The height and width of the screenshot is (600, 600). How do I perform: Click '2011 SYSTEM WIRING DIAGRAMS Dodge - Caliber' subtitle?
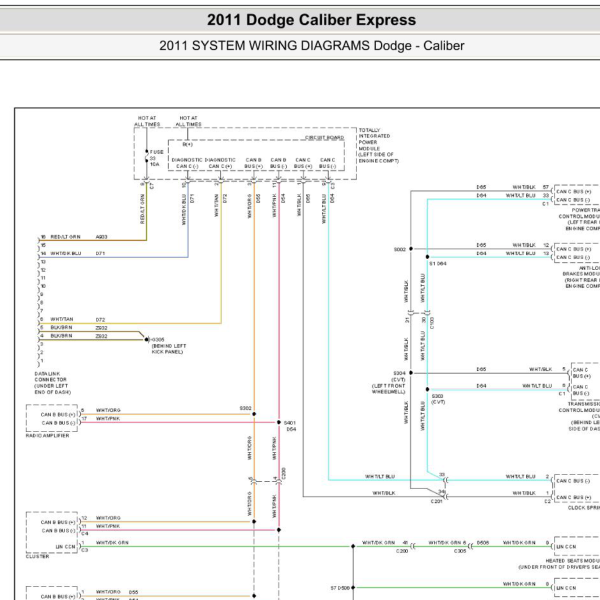click(311, 46)
